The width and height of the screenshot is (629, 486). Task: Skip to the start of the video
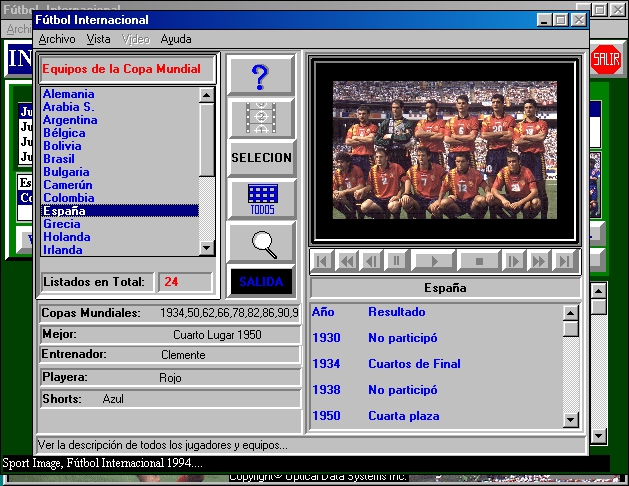[x=322, y=261]
